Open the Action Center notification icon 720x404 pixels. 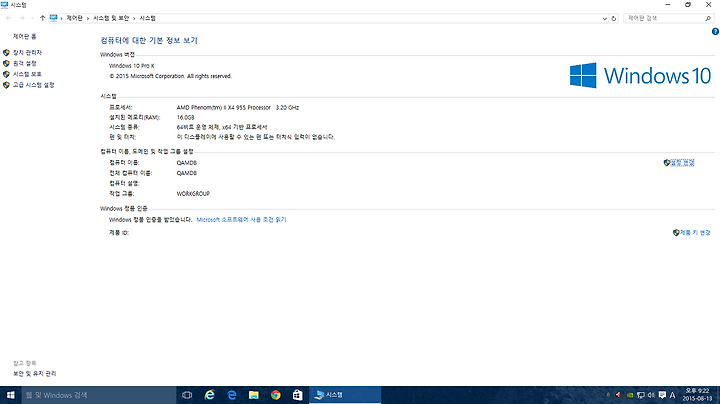(x=662, y=395)
